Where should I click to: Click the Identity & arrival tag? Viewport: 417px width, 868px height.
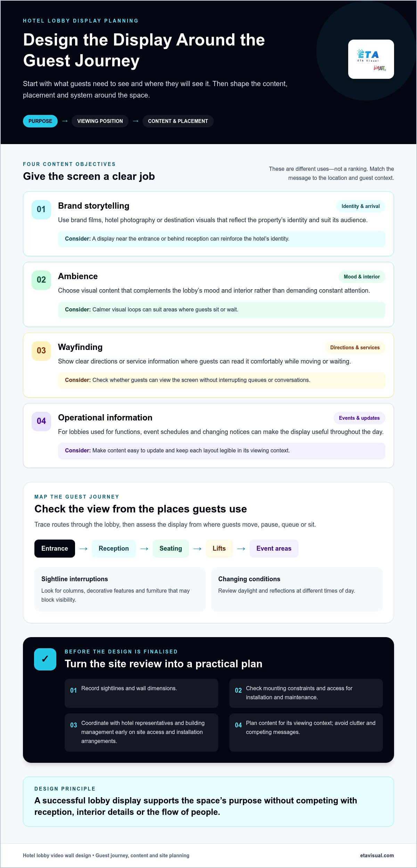[360, 206]
